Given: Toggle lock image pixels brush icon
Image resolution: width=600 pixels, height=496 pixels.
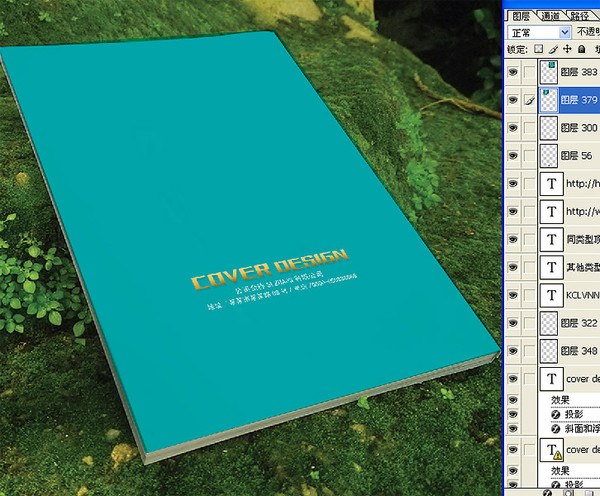Looking at the screenshot, I should point(553,49).
